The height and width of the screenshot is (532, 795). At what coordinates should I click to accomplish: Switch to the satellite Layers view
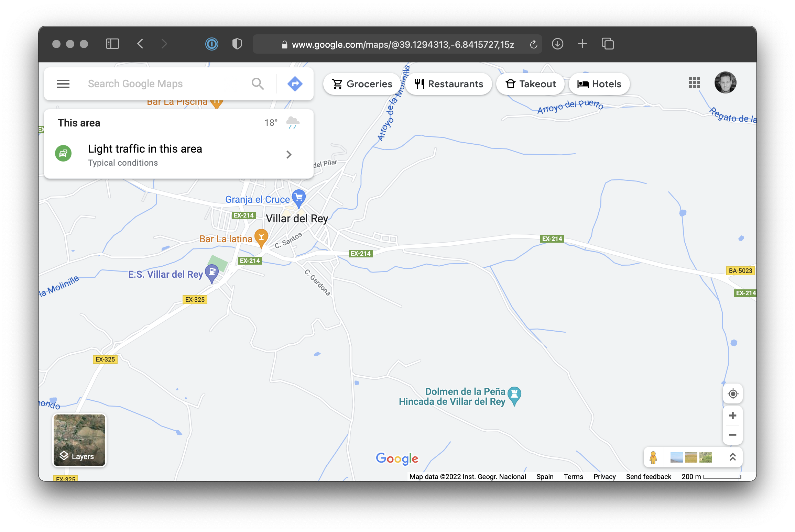point(79,440)
